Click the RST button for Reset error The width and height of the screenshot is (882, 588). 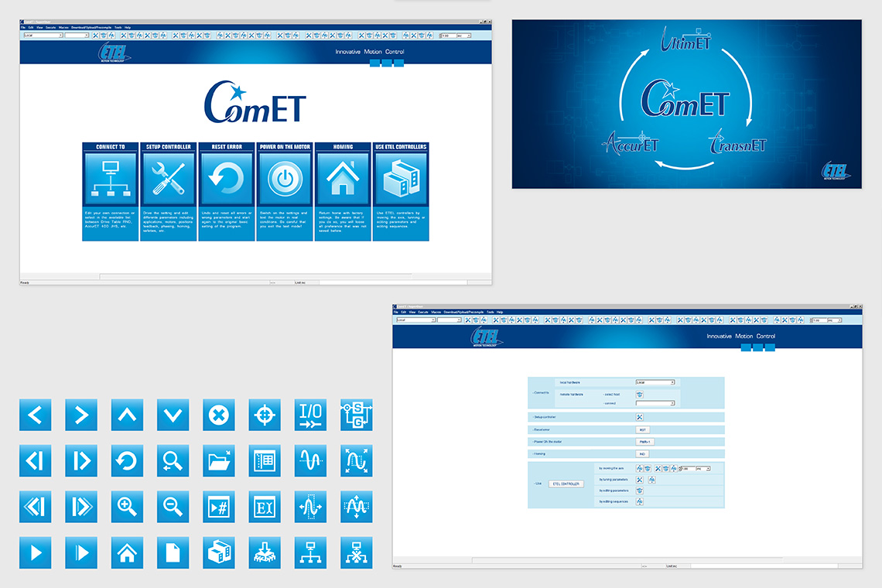click(x=642, y=429)
